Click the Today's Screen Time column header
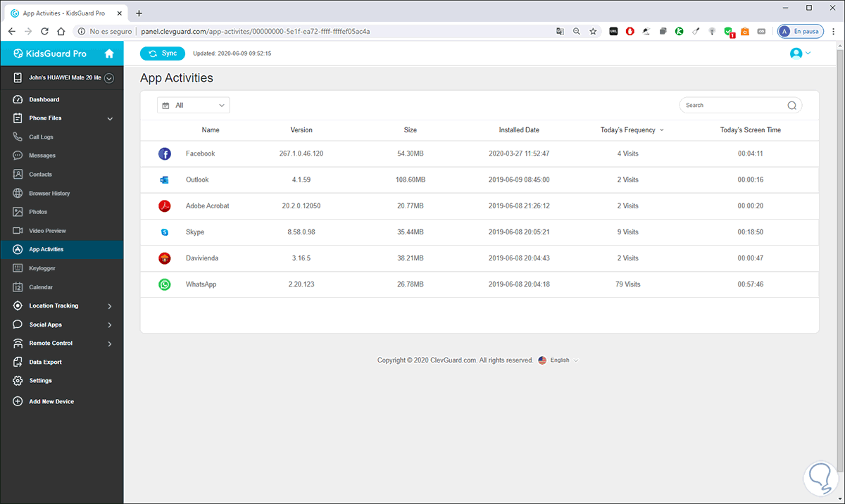This screenshot has height=504, width=845. (x=751, y=130)
